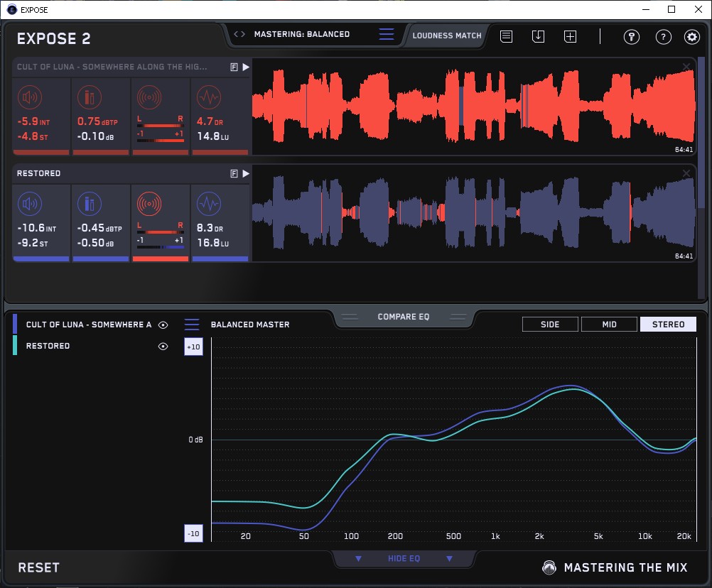712x588 pixels.
Task: Click the question mark help icon
Action: (x=663, y=38)
